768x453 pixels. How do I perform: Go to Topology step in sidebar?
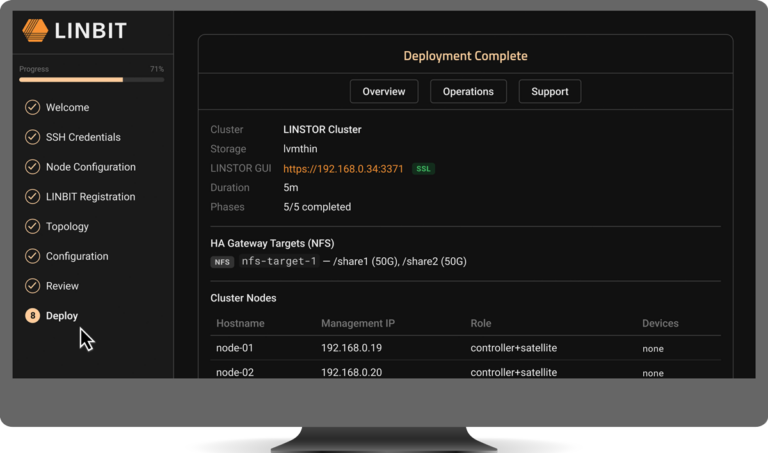point(67,226)
